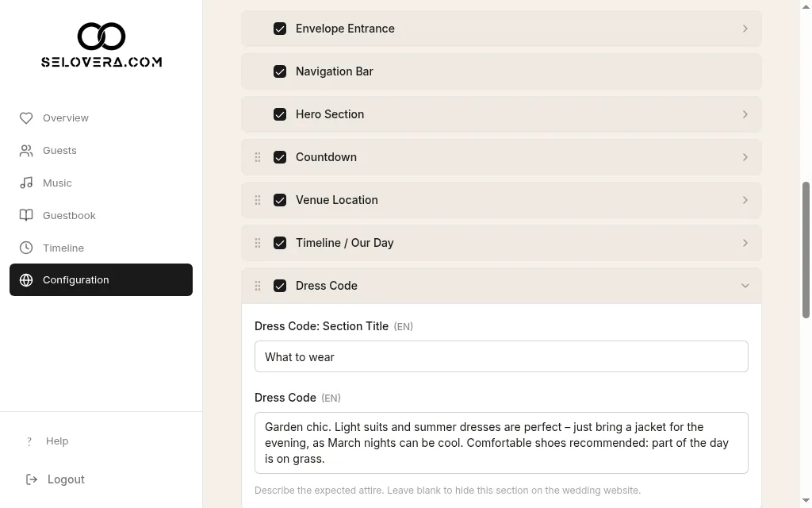Select the Configuration sidebar item
The width and height of the screenshot is (812, 508).
pyautogui.click(x=101, y=280)
